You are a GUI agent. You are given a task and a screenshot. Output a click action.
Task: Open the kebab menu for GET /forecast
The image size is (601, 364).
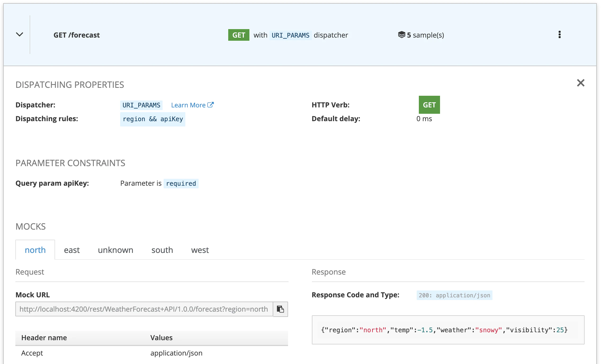point(559,35)
